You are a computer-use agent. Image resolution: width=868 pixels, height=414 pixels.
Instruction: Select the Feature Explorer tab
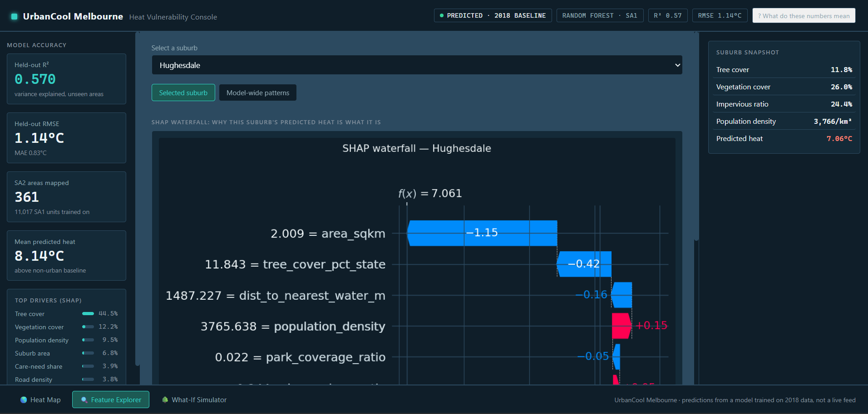tap(111, 400)
